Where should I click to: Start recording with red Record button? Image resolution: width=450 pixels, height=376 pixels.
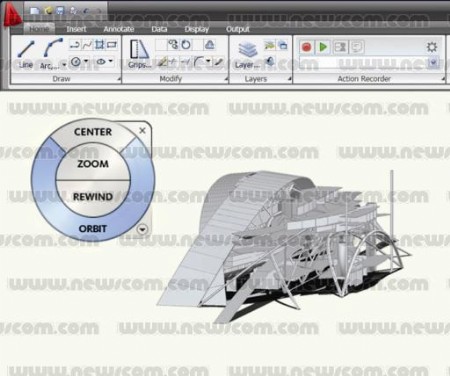pyautogui.click(x=306, y=47)
